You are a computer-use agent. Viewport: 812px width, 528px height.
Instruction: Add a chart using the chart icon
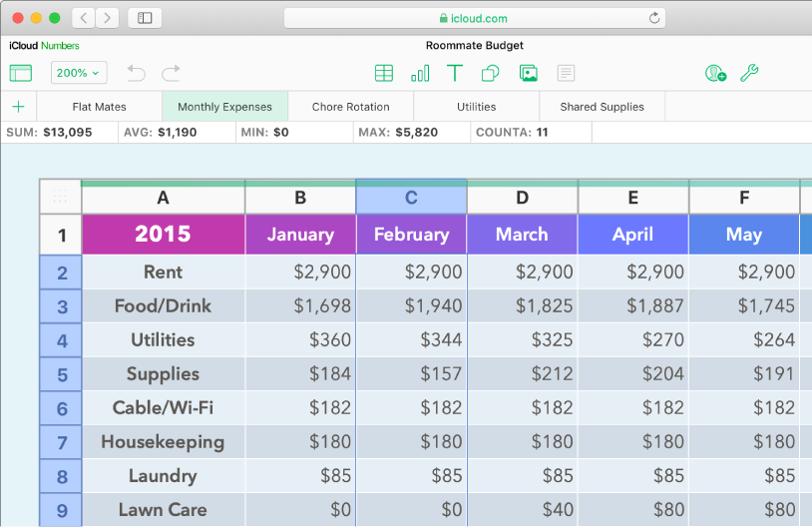click(x=420, y=73)
